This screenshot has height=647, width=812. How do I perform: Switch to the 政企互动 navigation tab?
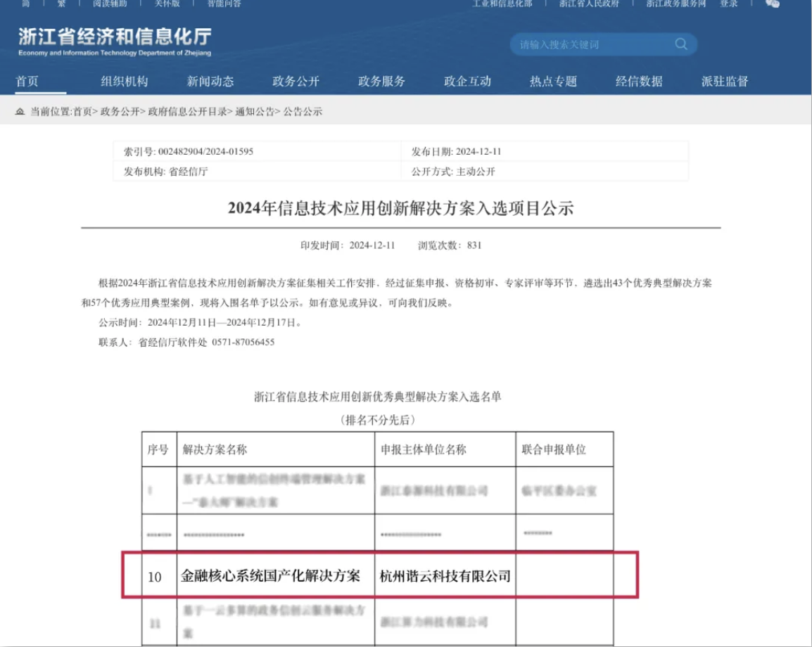(x=468, y=82)
